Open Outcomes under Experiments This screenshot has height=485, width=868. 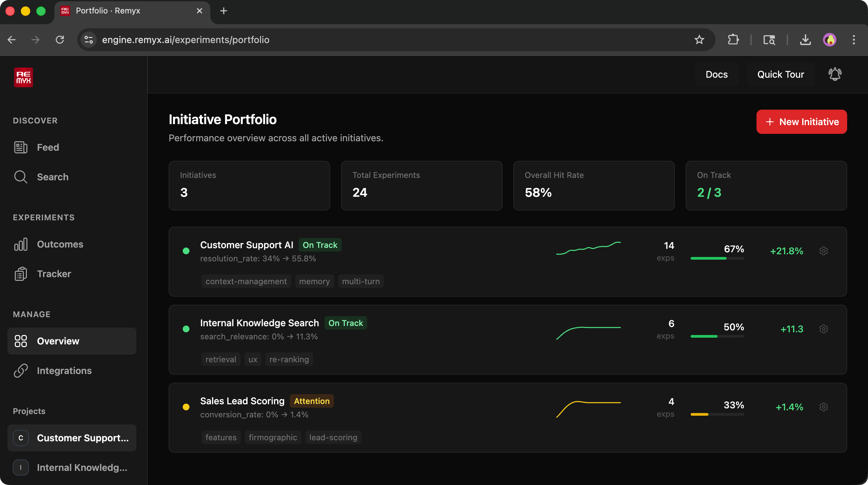click(x=60, y=244)
